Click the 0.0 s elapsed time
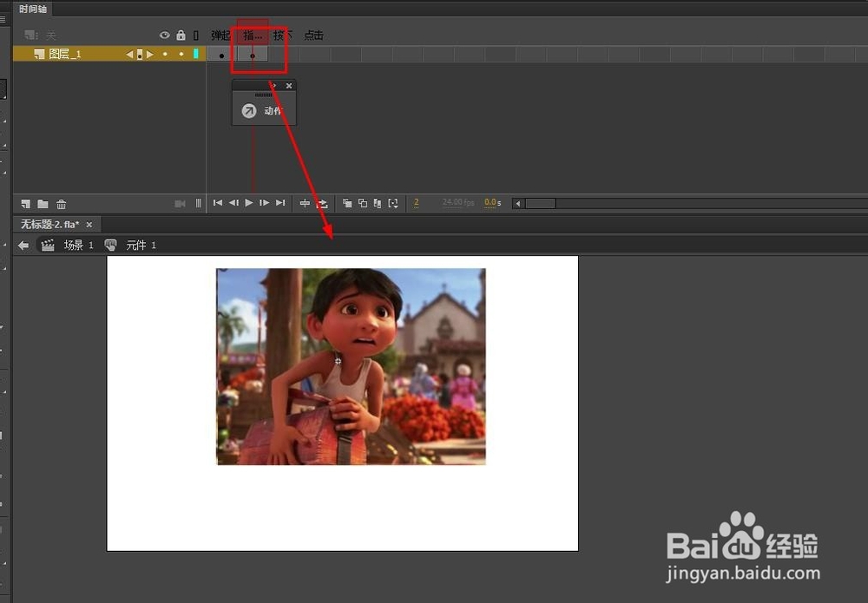 (x=493, y=202)
